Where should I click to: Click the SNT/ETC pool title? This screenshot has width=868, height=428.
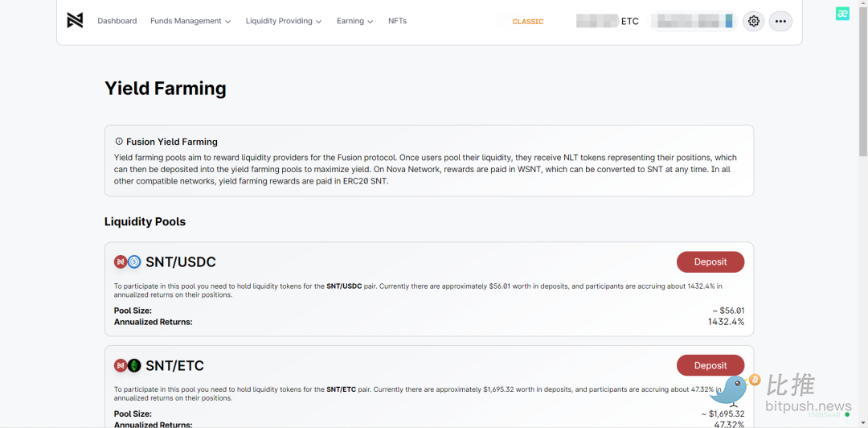[175, 365]
